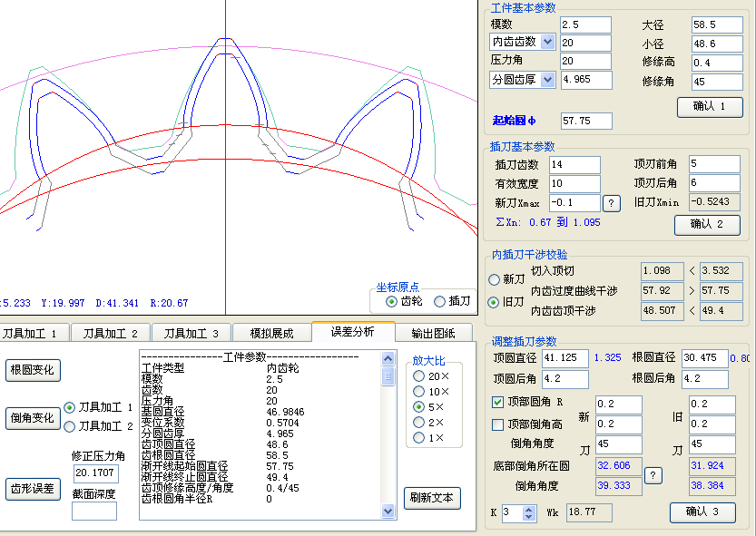Click the 顶圆后角 input field
Image resolution: width=756 pixels, height=536 pixels.
tap(565, 379)
